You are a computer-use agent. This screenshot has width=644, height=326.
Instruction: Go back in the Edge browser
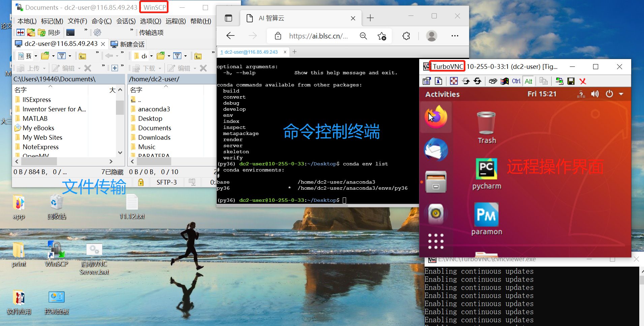(231, 36)
